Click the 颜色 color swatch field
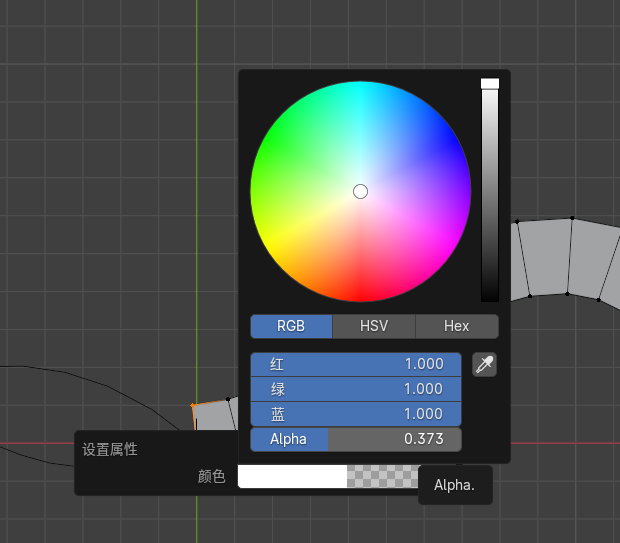Screen dimensions: 620x543 tap(328, 476)
